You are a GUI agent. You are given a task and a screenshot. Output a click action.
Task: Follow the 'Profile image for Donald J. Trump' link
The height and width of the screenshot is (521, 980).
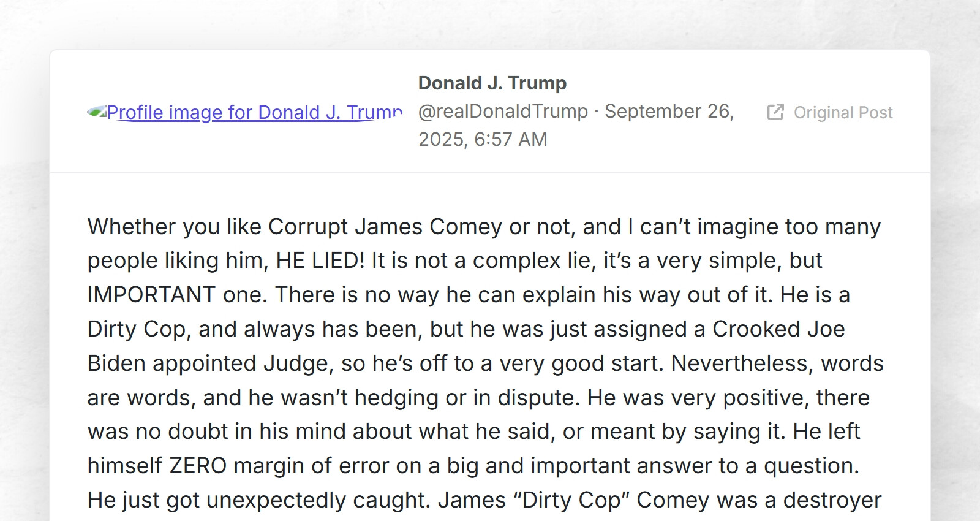coord(254,113)
